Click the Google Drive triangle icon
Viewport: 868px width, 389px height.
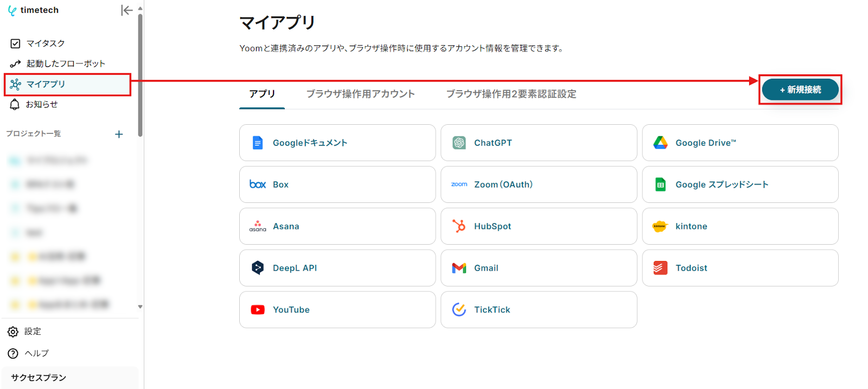660,143
